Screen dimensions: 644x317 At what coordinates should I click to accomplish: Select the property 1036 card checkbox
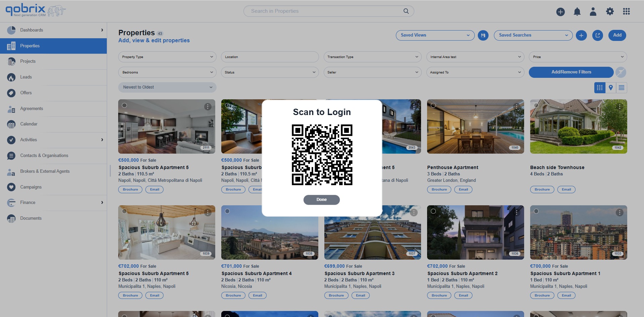pyautogui.click(x=433, y=211)
